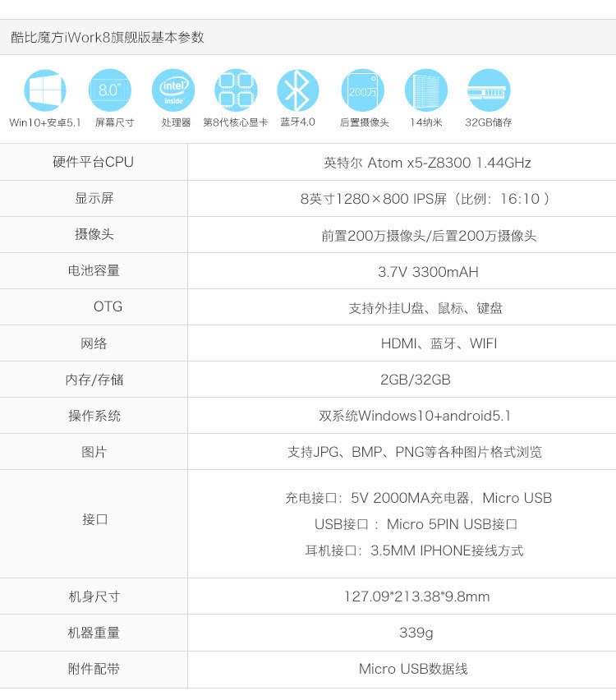Viewport: 616px width, 700px height.
Task: Click the value 3.7V 3300mAH
Action: [x=428, y=272]
